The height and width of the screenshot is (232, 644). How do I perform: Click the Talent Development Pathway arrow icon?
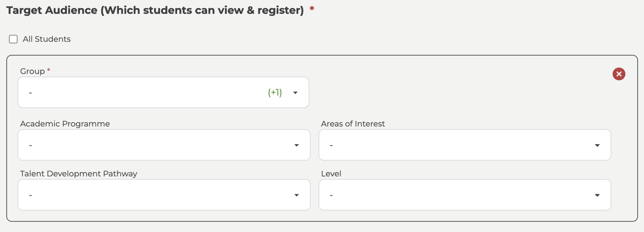297,195
